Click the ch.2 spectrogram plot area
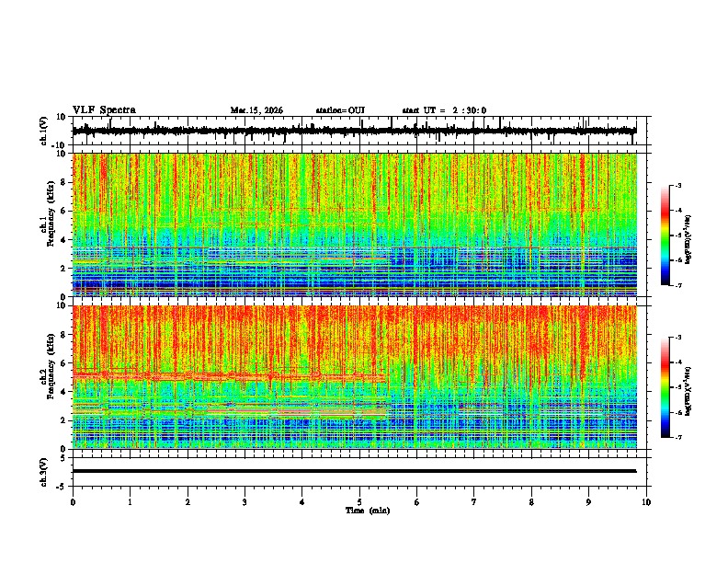 pos(355,377)
